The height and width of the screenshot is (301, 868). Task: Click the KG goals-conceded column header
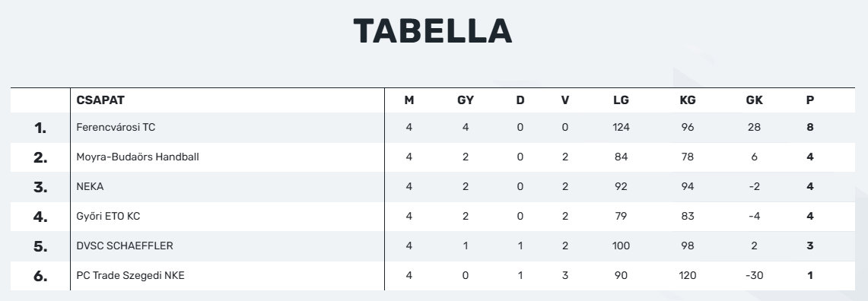[x=688, y=100]
